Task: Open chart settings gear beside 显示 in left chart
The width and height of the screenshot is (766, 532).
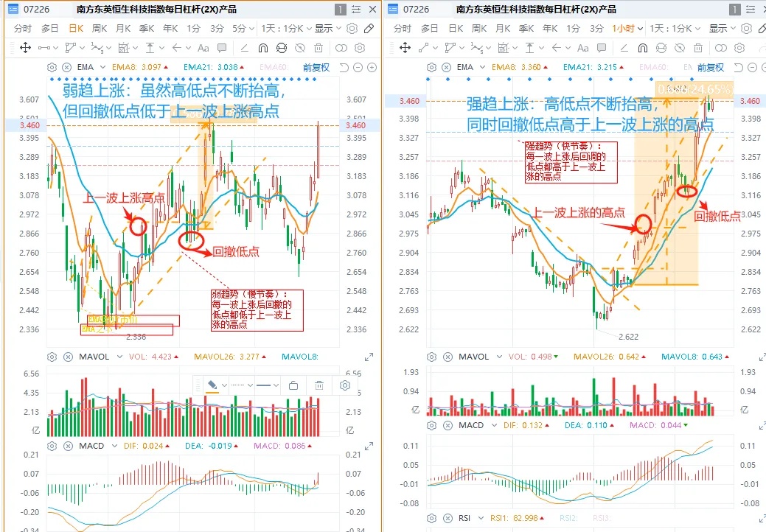Action: 352,28
